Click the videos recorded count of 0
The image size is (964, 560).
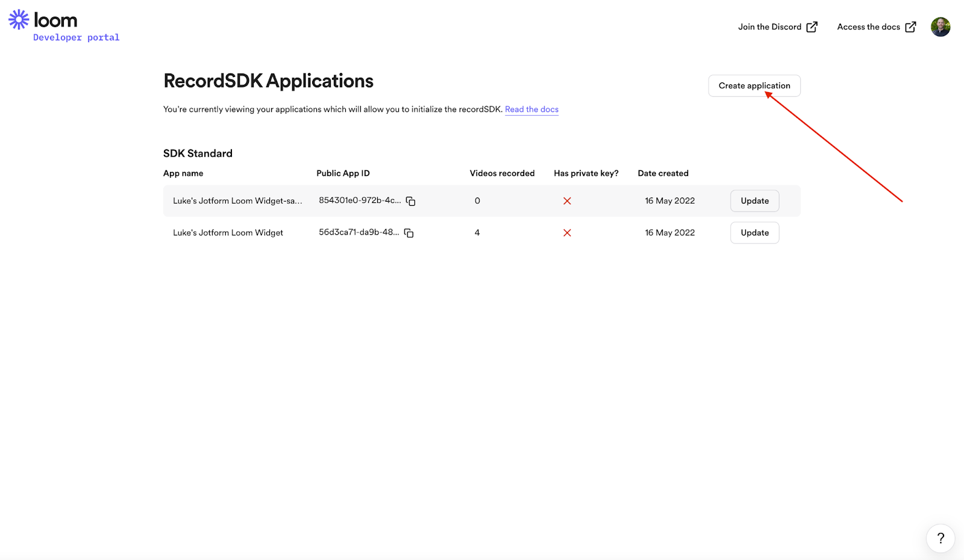[x=477, y=201]
